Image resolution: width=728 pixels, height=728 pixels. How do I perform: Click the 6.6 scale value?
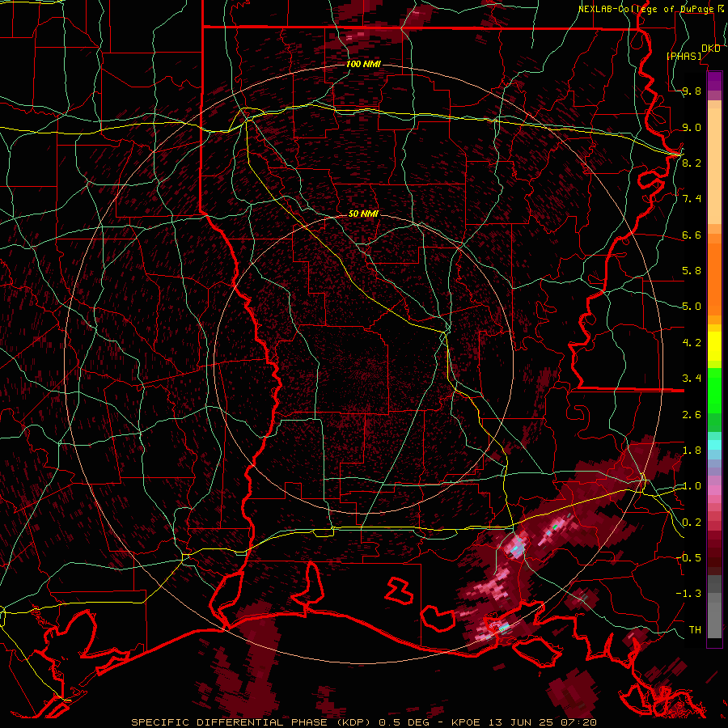click(692, 235)
